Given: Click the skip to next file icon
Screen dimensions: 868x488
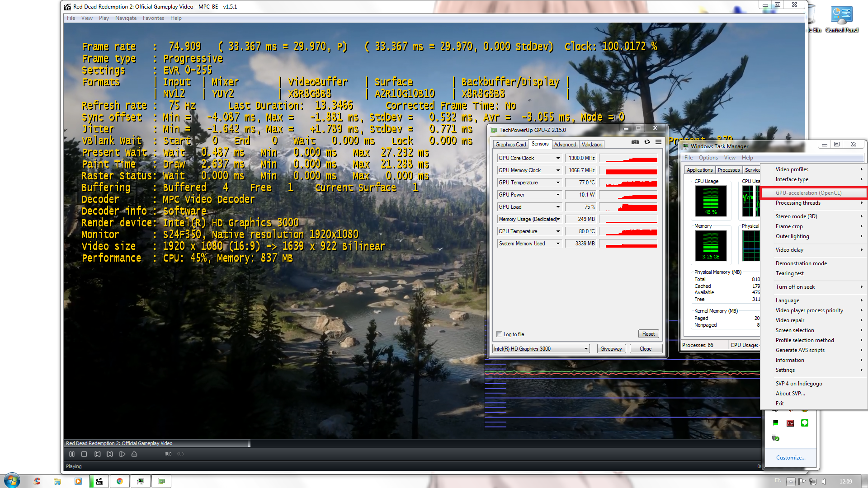Looking at the screenshot, I should pos(110,454).
